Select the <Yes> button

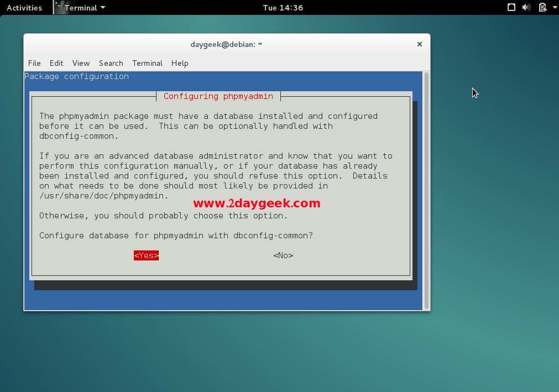(146, 255)
